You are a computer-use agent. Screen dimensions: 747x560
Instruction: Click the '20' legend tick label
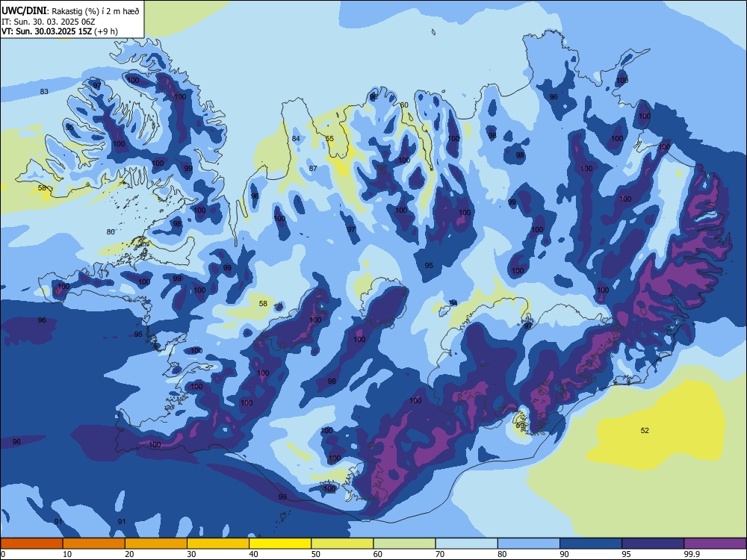[129, 554]
